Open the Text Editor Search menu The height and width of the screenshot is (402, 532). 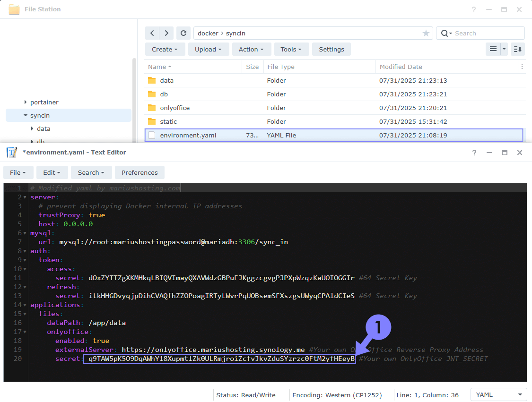91,172
